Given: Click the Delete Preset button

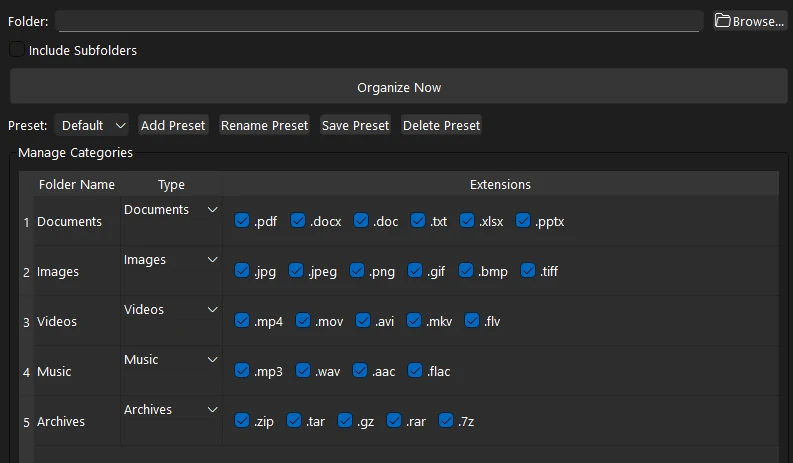Looking at the screenshot, I should click(x=442, y=125).
